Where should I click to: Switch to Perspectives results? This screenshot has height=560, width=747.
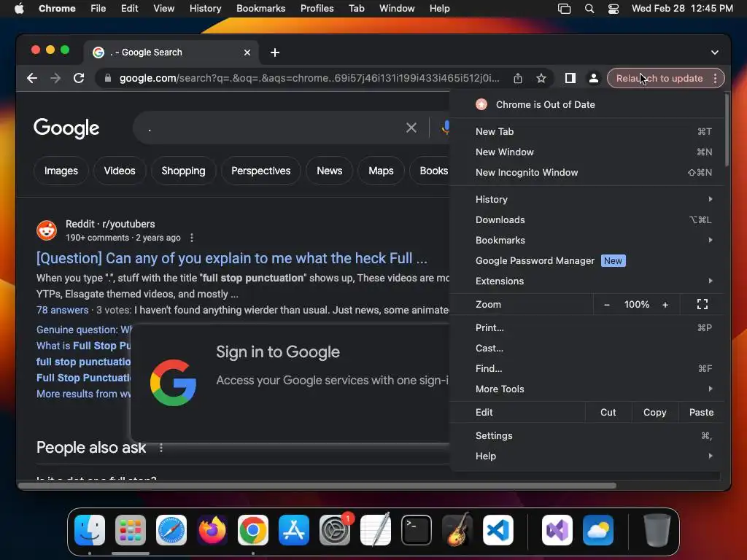(x=261, y=171)
